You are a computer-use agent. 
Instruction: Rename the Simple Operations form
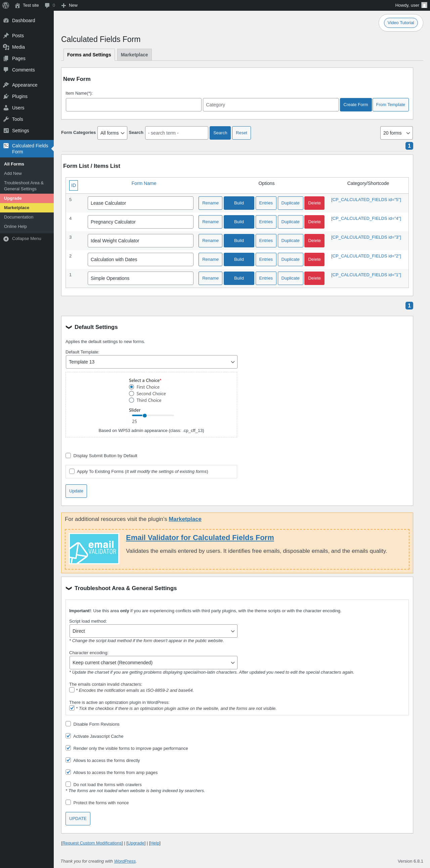tap(210, 278)
